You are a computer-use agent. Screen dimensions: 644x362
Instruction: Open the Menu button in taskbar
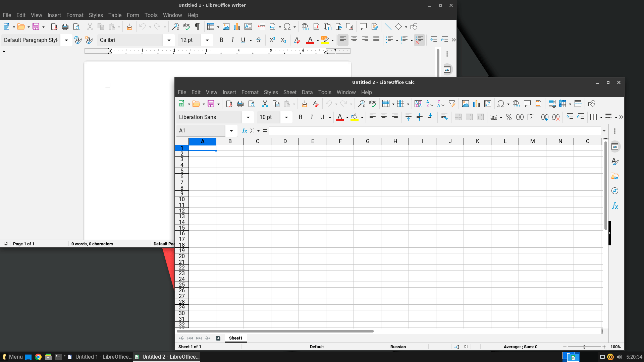[x=12, y=357]
